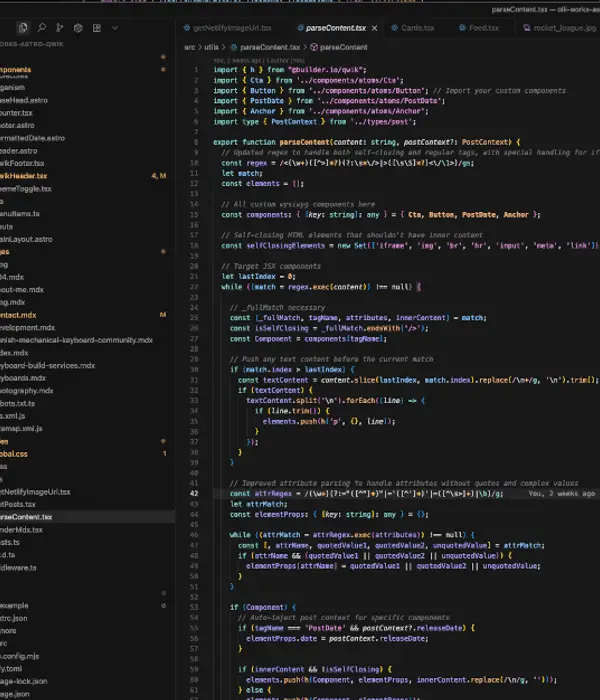The width and height of the screenshot is (600, 700).
Task: Click the parseContent.tsx file icon in breadcrumb
Action: (x=233, y=47)
